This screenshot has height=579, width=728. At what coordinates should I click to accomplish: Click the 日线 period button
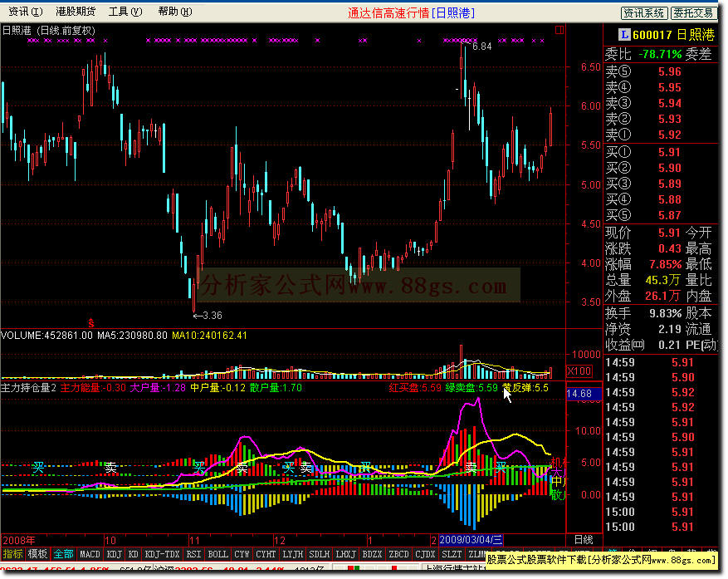tap(584, 540)
